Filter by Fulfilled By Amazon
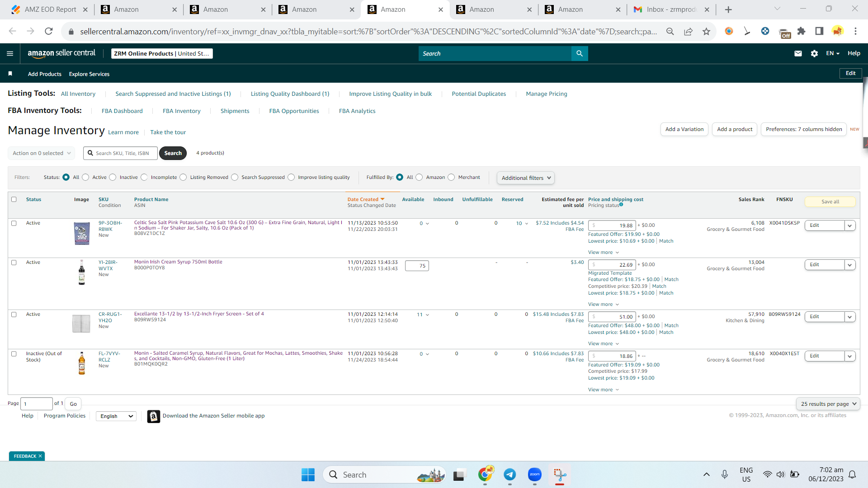The image size is (868, 488). (419, 177)
